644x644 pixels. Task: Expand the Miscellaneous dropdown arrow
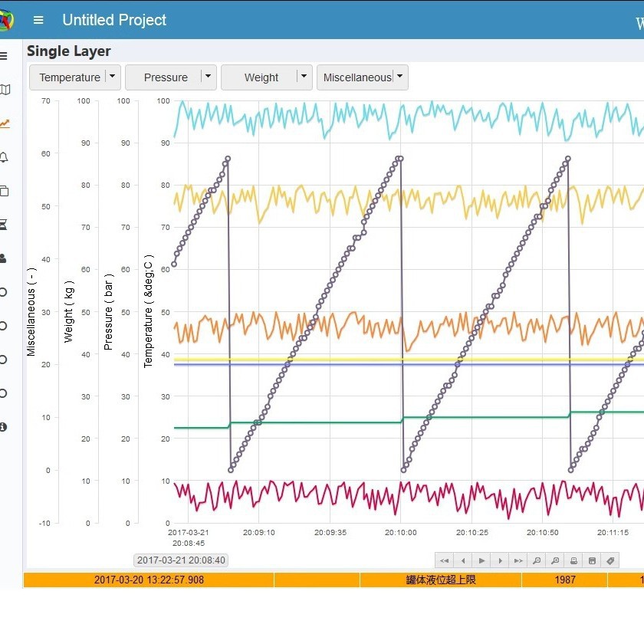tap(399, 77)
